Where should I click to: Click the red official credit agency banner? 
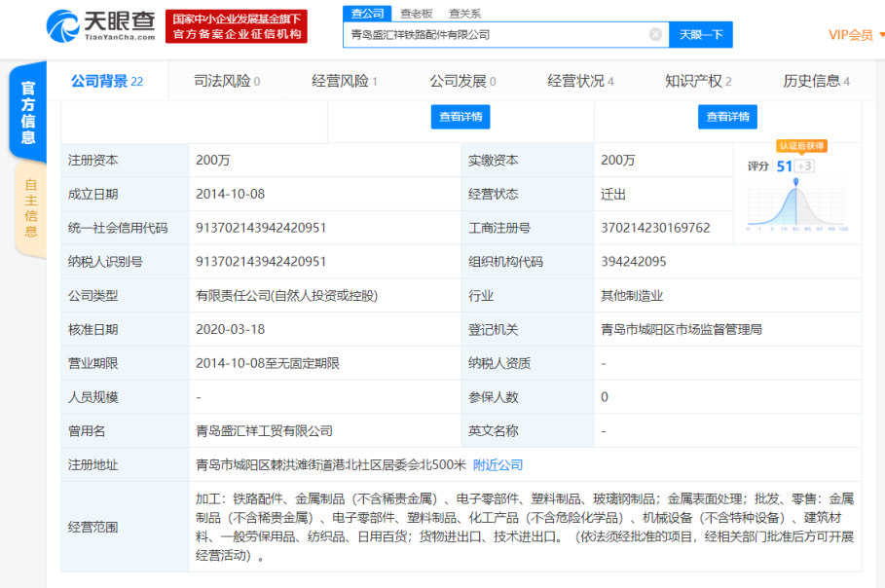tap(237, 26)
